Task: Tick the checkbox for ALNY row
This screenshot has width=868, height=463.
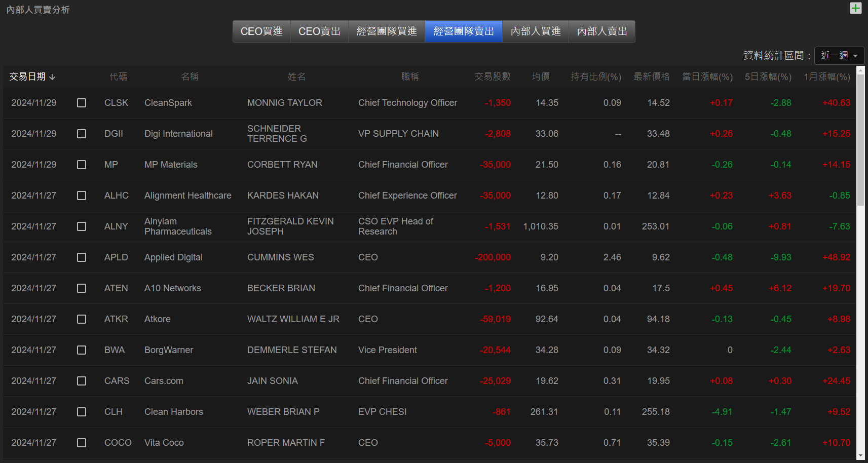Action: [82, 226]
